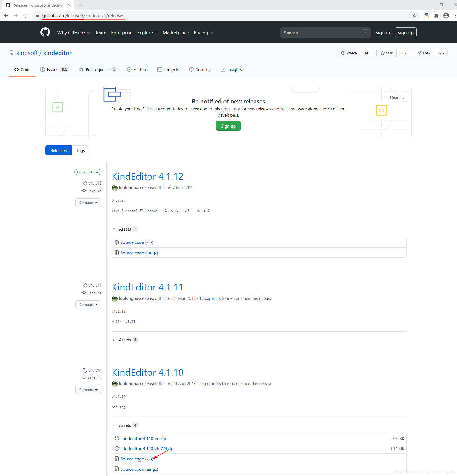The height and width of the screenshot is (476, 457).
Task: Click zip file icon for 4.1.12 source
Action: pyautogui.click(x=117, y=242)
